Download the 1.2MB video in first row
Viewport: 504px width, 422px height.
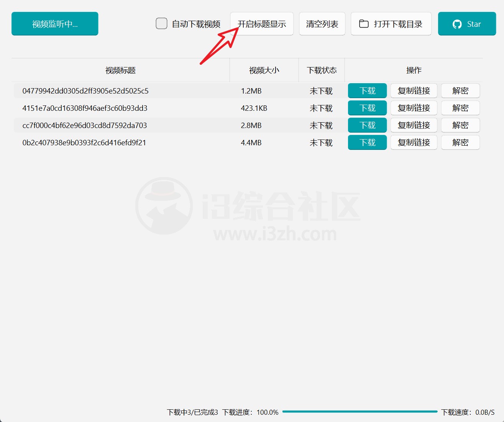coord(367,91)
